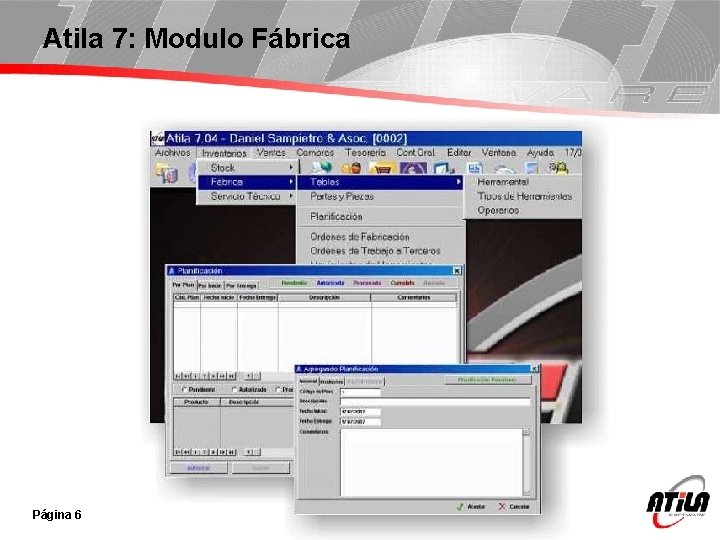The height and width of the screenshot is (540, 720).
Task: Expand the Fábrica submenu entry
Action: point(247,182)
